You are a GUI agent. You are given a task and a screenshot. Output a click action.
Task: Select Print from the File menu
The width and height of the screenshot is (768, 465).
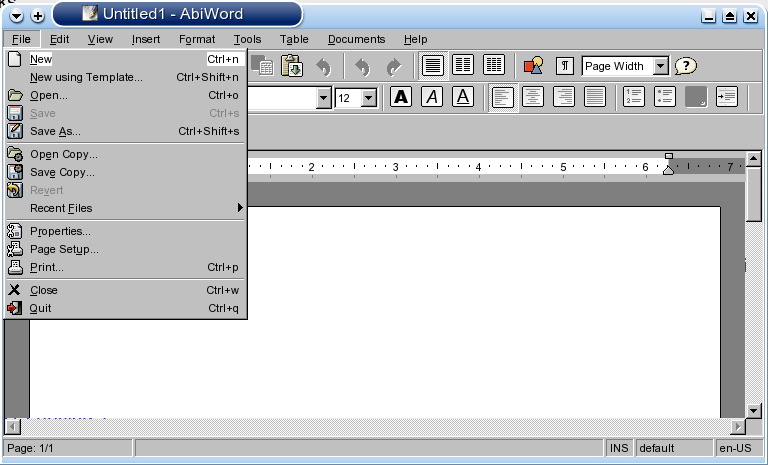[x=47, y=267]
